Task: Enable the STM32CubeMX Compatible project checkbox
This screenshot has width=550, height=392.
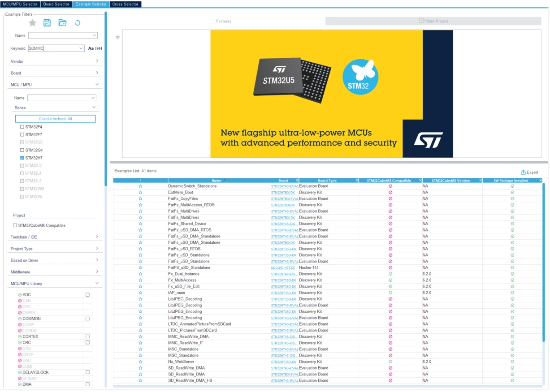Action: point(15,225)
